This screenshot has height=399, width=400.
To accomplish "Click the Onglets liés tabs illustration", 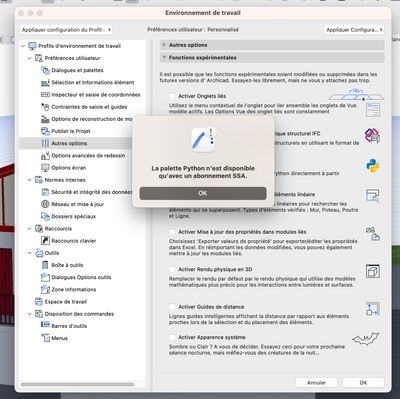I will point(356,95).
